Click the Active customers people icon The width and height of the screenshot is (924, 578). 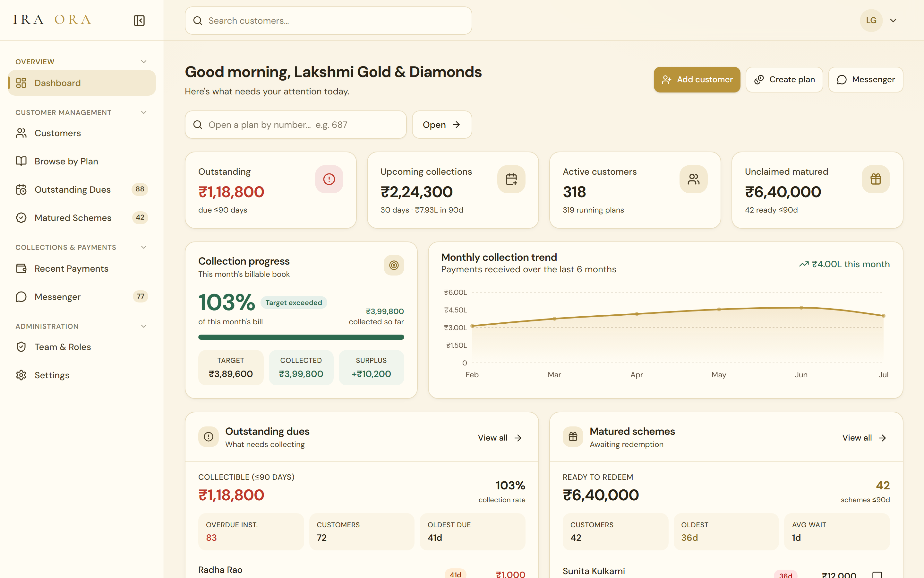click(693, 179)
